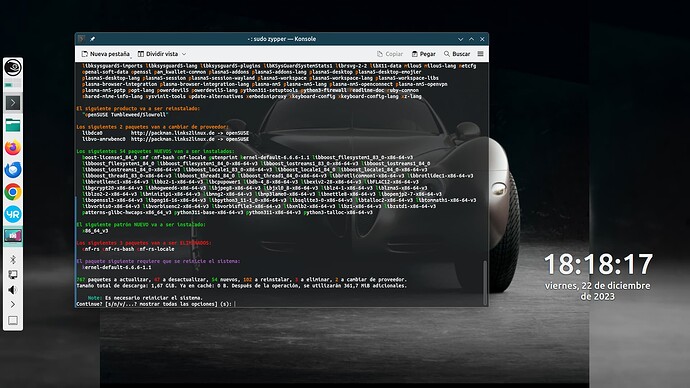Launch Firefox from the dock

point(13,147)
